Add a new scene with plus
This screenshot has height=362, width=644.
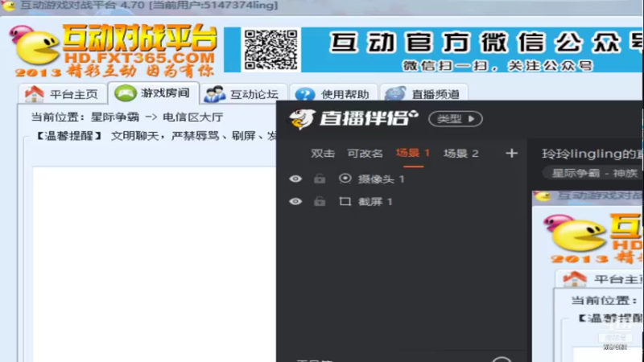pyautogui.click(x=511, y=154)
